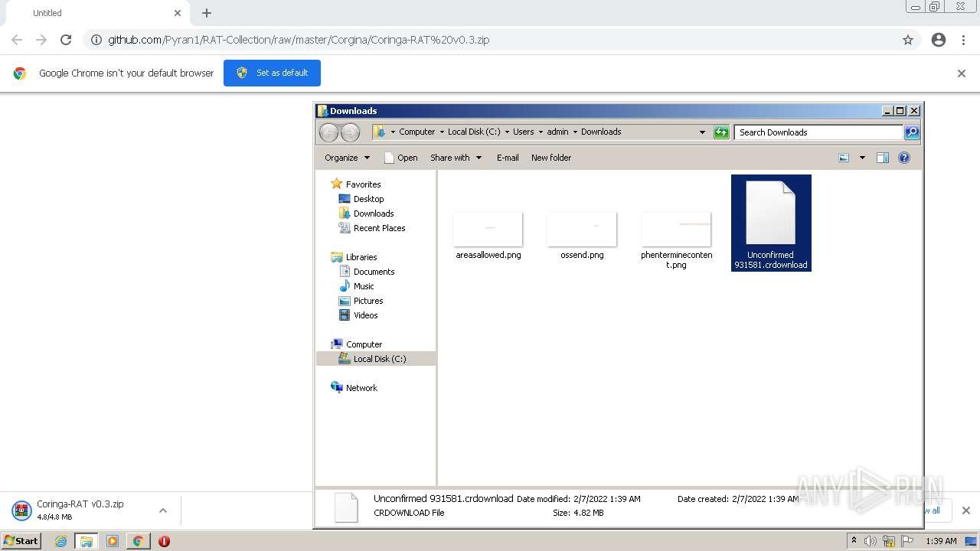980x551 pixels.
Task: Click the Chrome back arrow
Action: [17, 40]
